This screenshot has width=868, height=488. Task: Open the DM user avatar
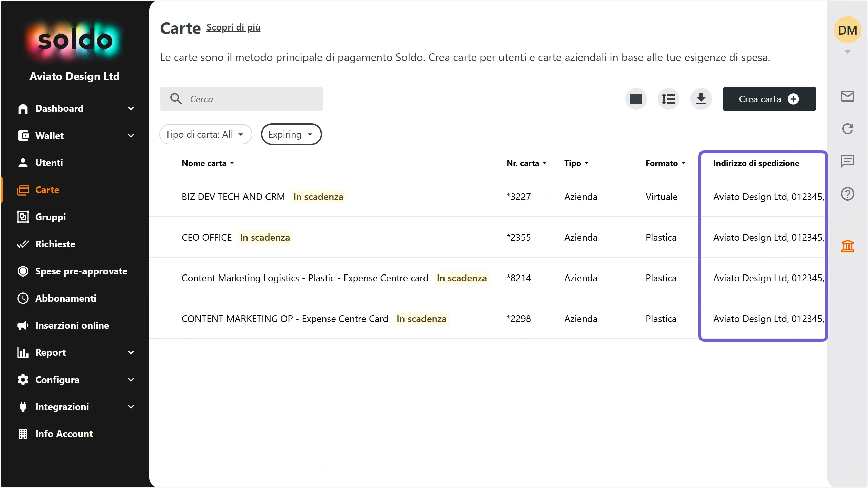(x=847, y=30)
